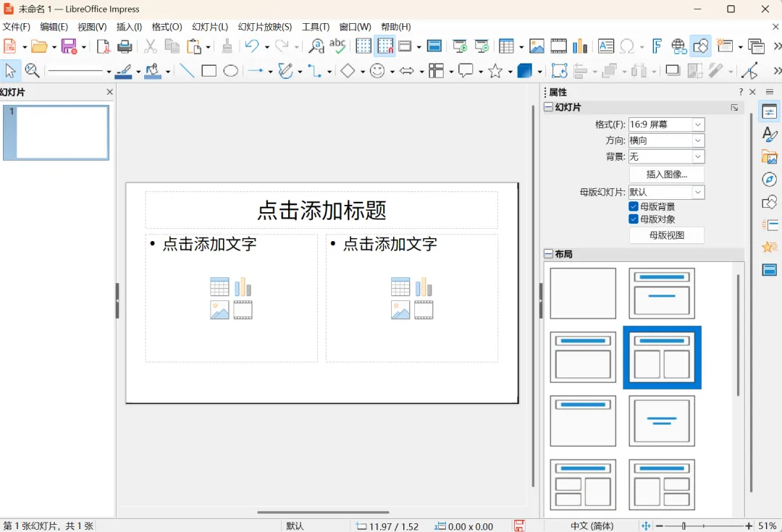Open sidebar settings hamburger menu
The width and height of the screenshot is (782, 532).
click(770, 92)
